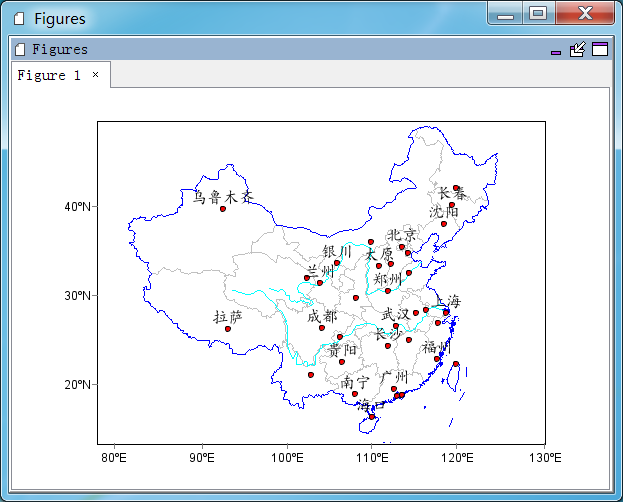
Task: Maximize the Figures window
Action: 538,14
